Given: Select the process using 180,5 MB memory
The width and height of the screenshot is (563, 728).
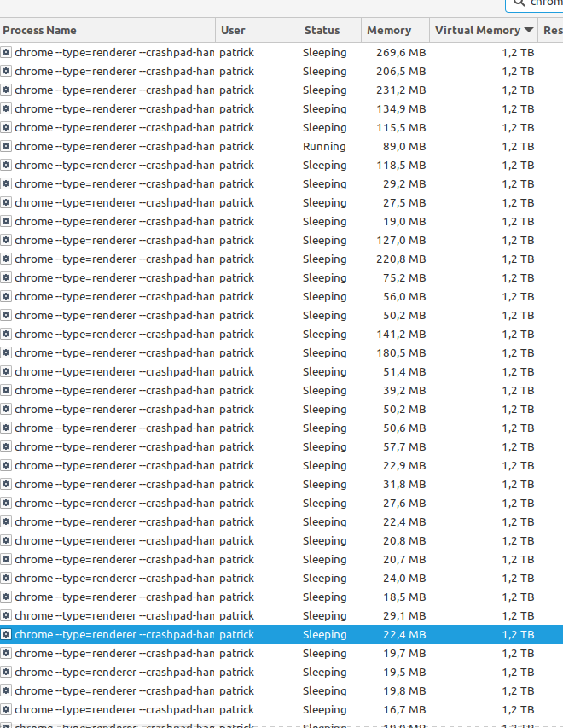Looking at the screenshot, I should point(281,352).
